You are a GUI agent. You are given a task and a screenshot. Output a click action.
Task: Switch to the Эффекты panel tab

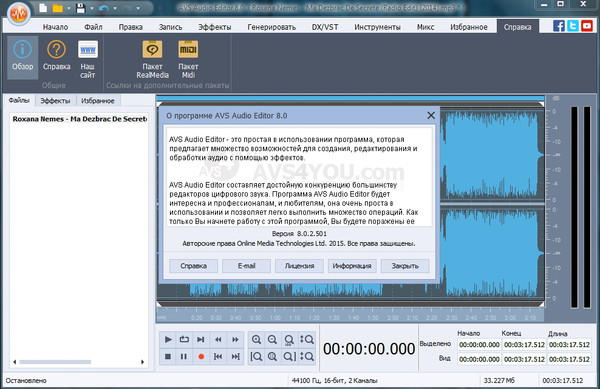click(55, 101)
